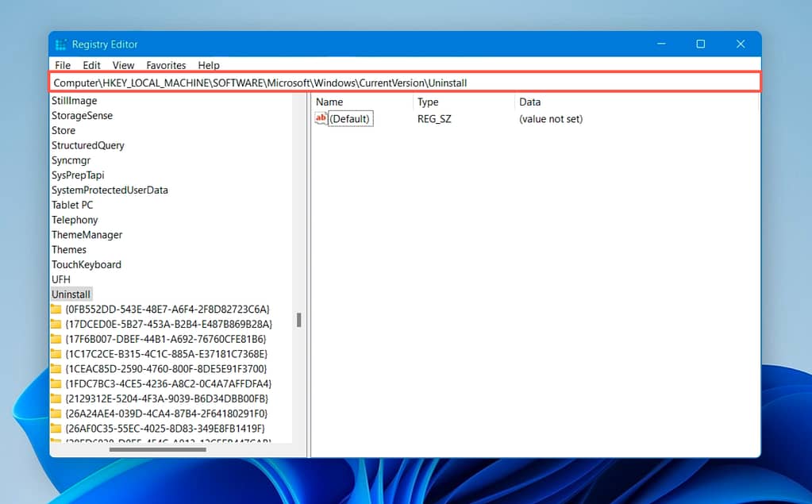Select key name {2129312E-5204-4F3A-9039-B6D34DBB00FB}

[x=167, y=399]
